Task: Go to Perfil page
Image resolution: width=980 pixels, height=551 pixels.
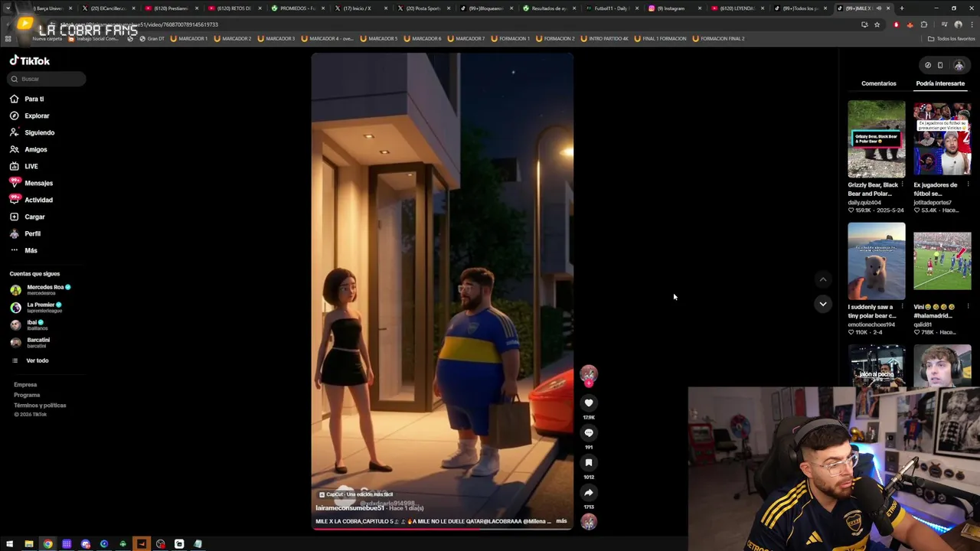Action: click(x=25, y=233)
